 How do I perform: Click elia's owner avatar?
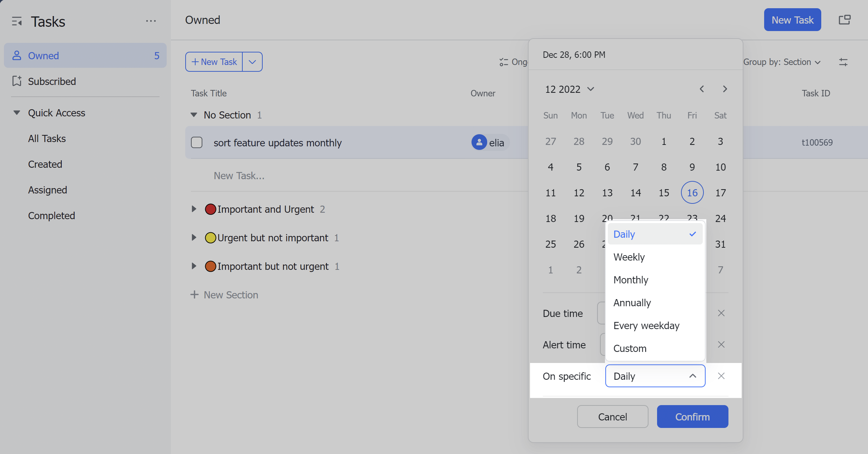tap(479, 142)
